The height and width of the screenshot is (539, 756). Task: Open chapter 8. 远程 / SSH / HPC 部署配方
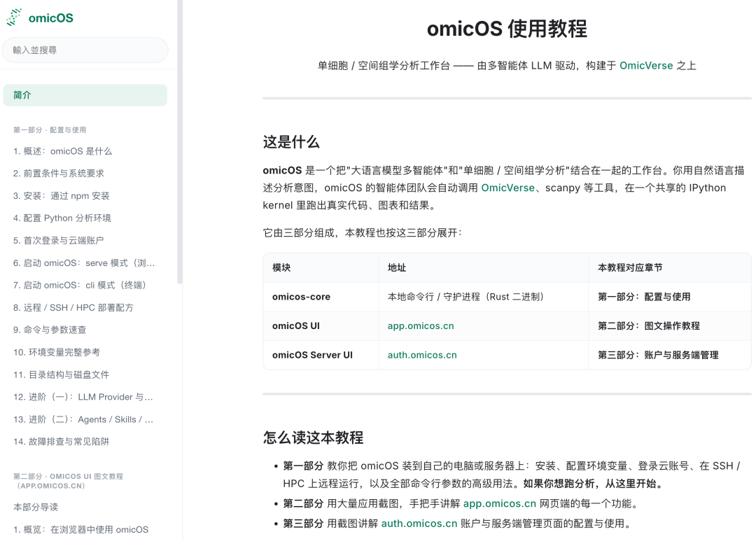pos(73,307)
